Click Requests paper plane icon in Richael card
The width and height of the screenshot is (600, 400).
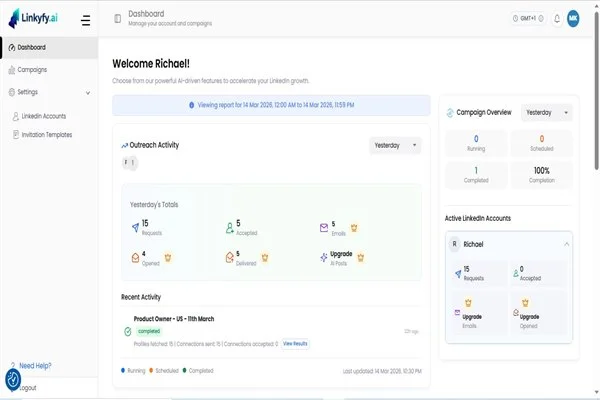click(458, 274)
